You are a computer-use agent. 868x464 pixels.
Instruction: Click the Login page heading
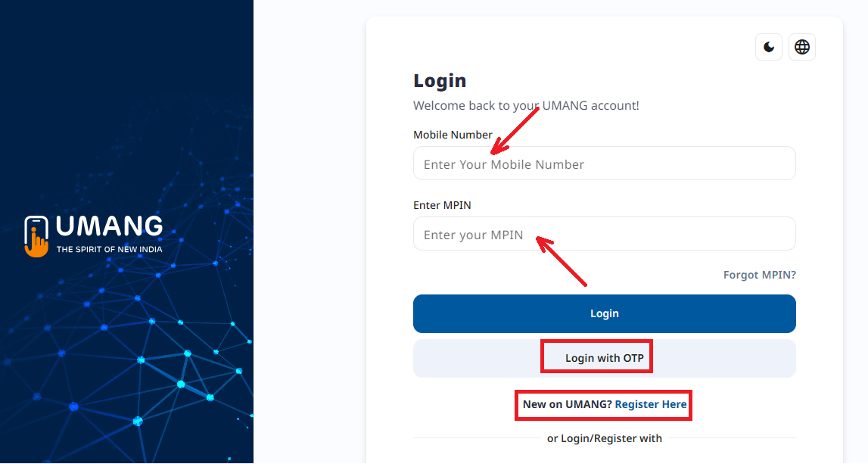tap(440, 80)
